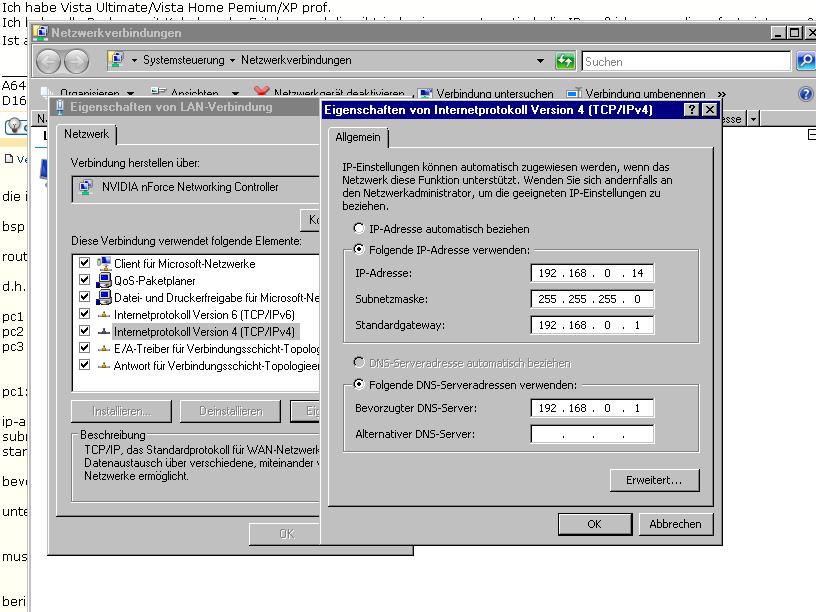Toggle Internetprotokoll Version 6 checkbox
The width and height of the screenshot is (816, 612).
coord(85,314)
